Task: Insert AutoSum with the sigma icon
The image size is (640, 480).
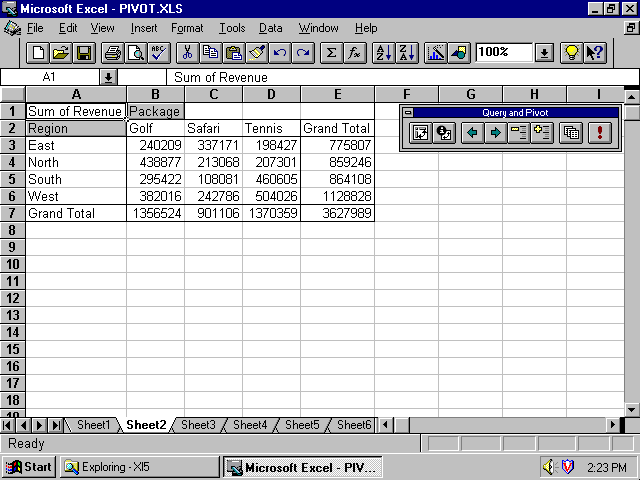Action: 331,53
